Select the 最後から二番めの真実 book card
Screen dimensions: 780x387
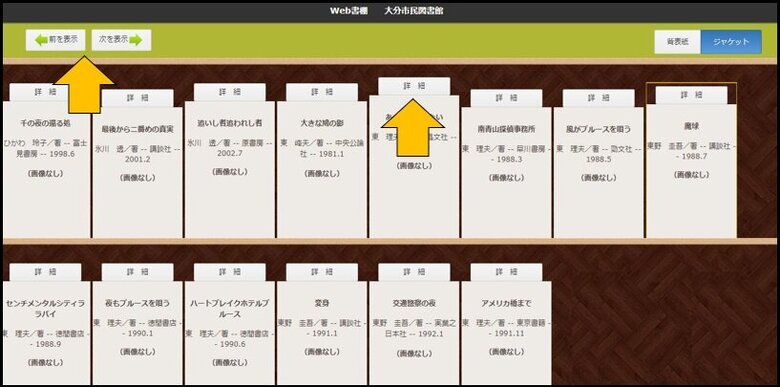(138, 173)
